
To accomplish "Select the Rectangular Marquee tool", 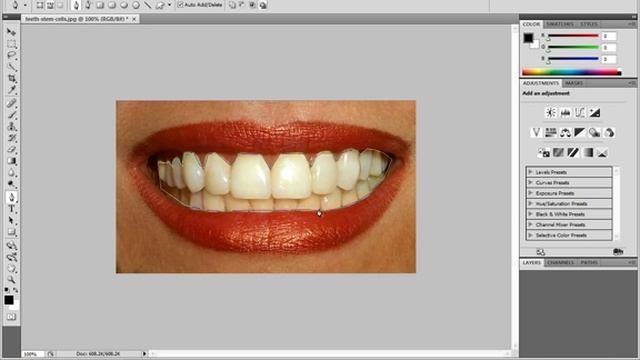I will coord(11,43).
